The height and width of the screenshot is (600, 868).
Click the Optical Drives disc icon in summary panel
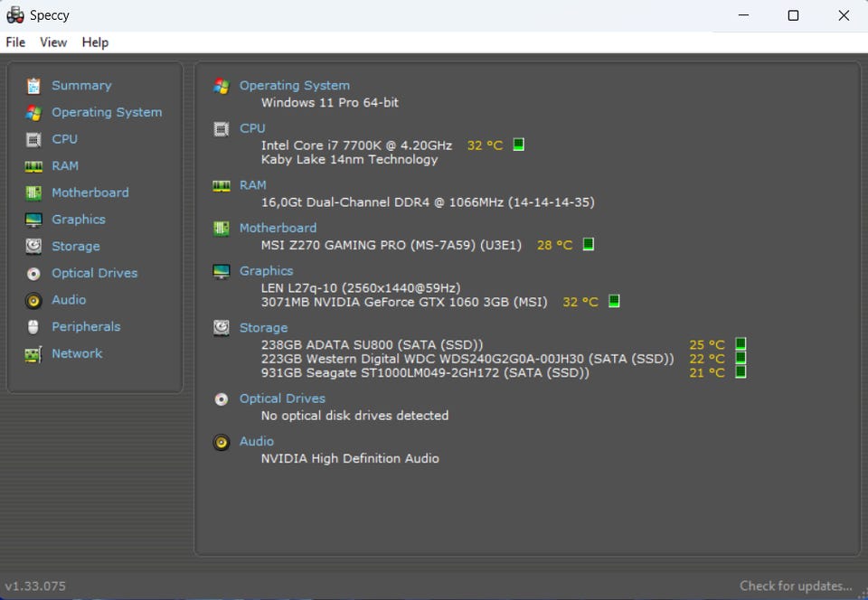click(x=222, y=399)
